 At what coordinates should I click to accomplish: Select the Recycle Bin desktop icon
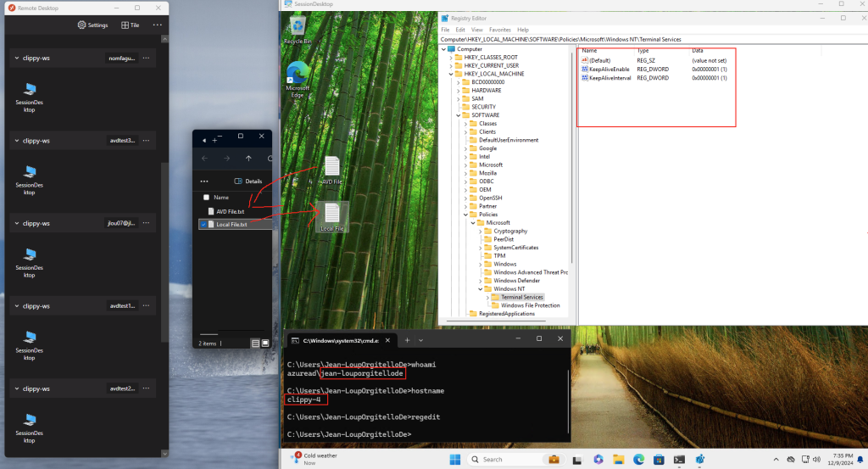[298, 30]
